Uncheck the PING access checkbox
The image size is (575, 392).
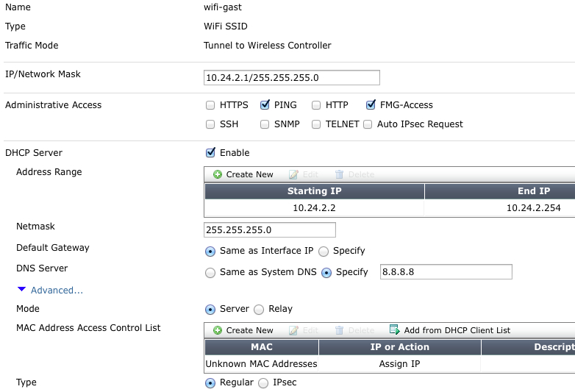pyautogui.click(x=265, y=105)
